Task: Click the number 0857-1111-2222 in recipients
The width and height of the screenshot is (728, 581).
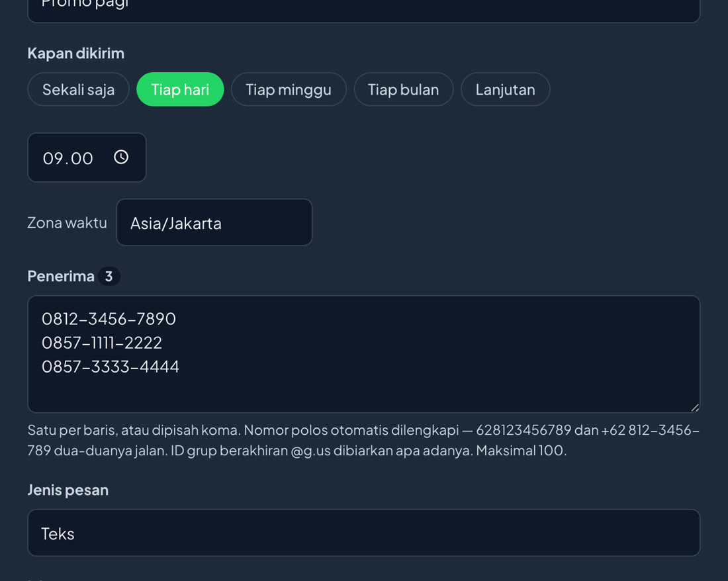Action: tap(102, 343)
